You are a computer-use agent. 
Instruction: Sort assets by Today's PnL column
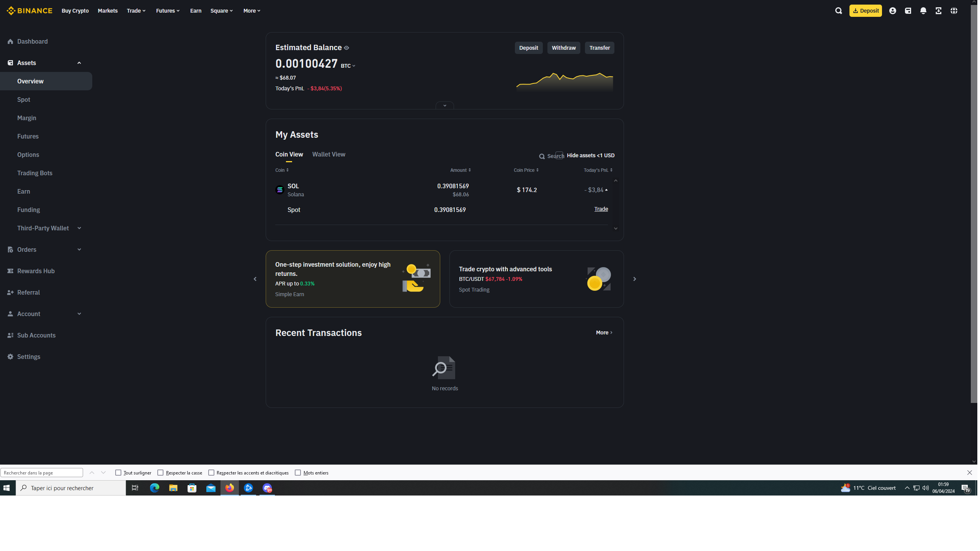tap(598, 170)
